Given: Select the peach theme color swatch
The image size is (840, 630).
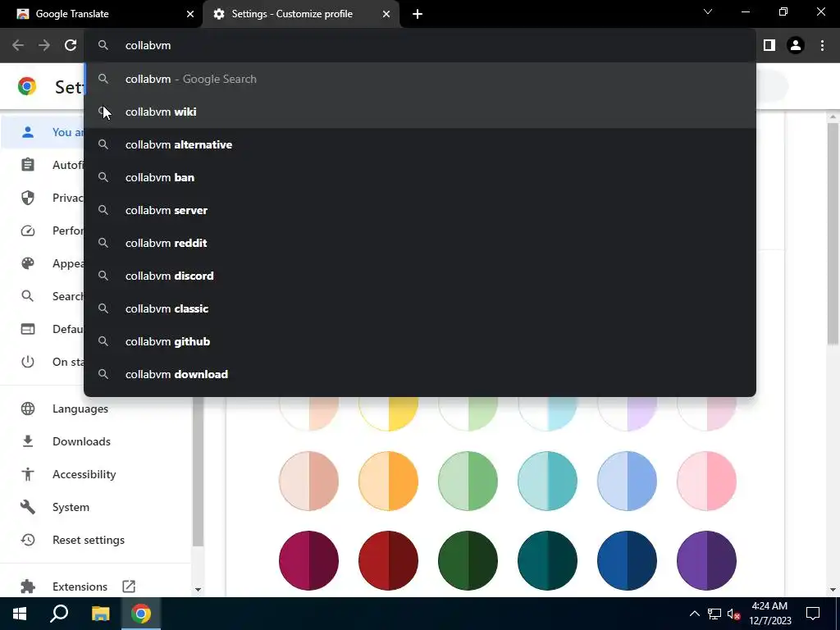Looking at the screenshot, I should coord(308,481).
